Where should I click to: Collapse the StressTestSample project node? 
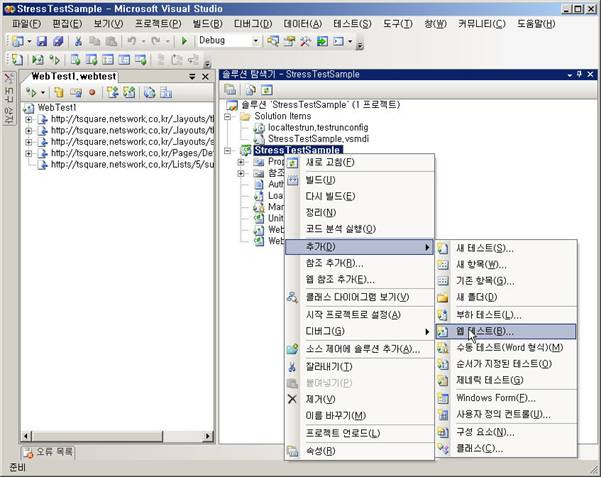tap(228, 150)
